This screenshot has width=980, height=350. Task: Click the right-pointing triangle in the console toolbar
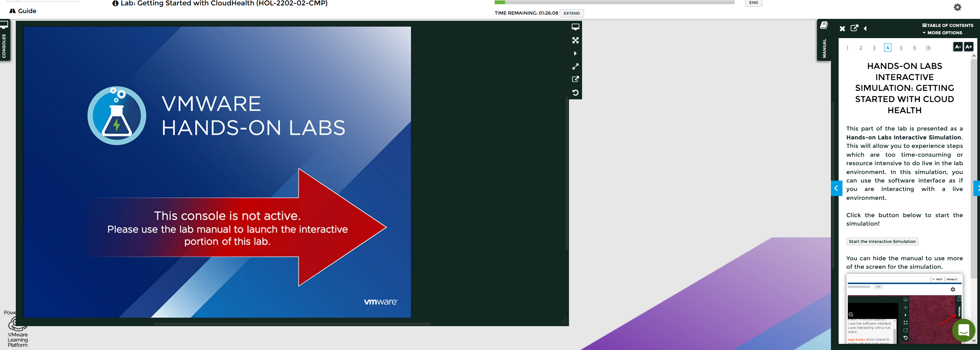575,54
